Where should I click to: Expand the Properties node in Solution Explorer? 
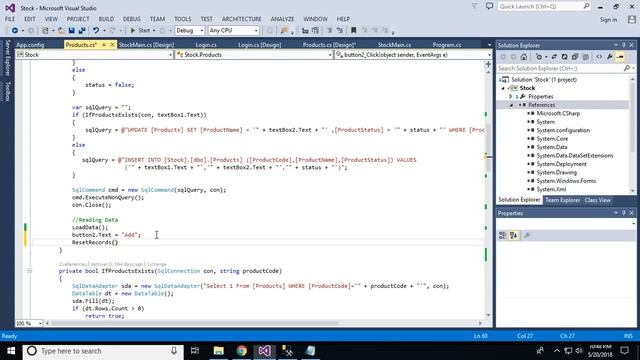click(511, 97)
